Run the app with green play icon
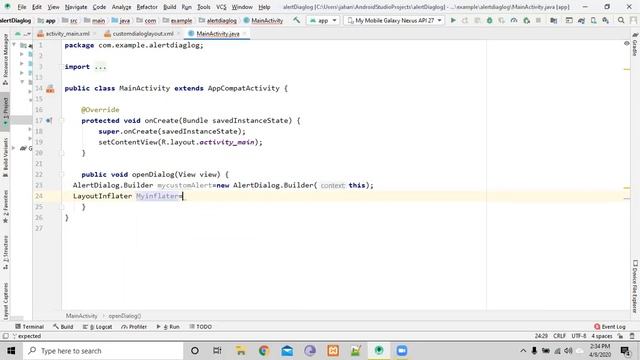Screen dimensions: 640x360 point(453,20)
